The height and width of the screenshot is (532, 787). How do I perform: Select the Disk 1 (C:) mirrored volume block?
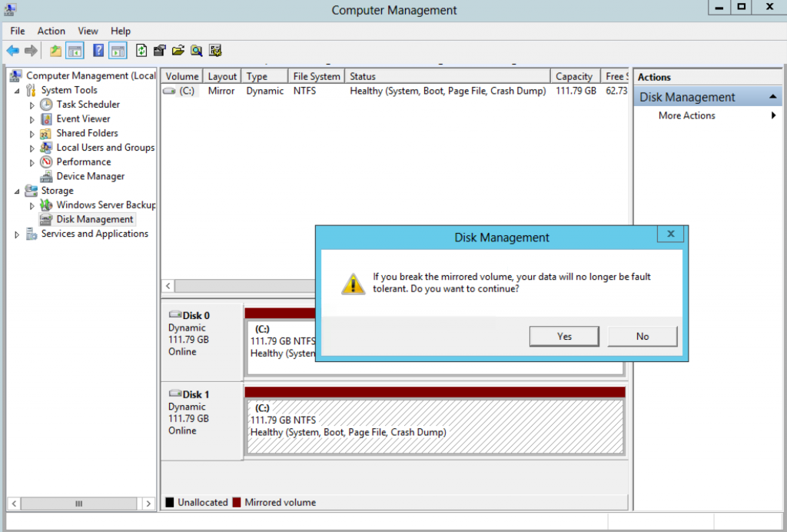pos(435,427)
